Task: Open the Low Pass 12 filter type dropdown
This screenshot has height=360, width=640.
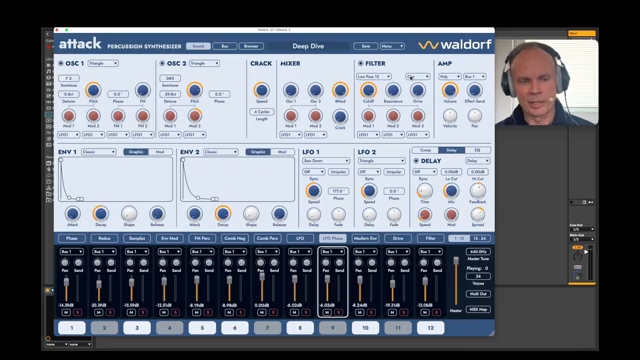Action: [374, 76]
